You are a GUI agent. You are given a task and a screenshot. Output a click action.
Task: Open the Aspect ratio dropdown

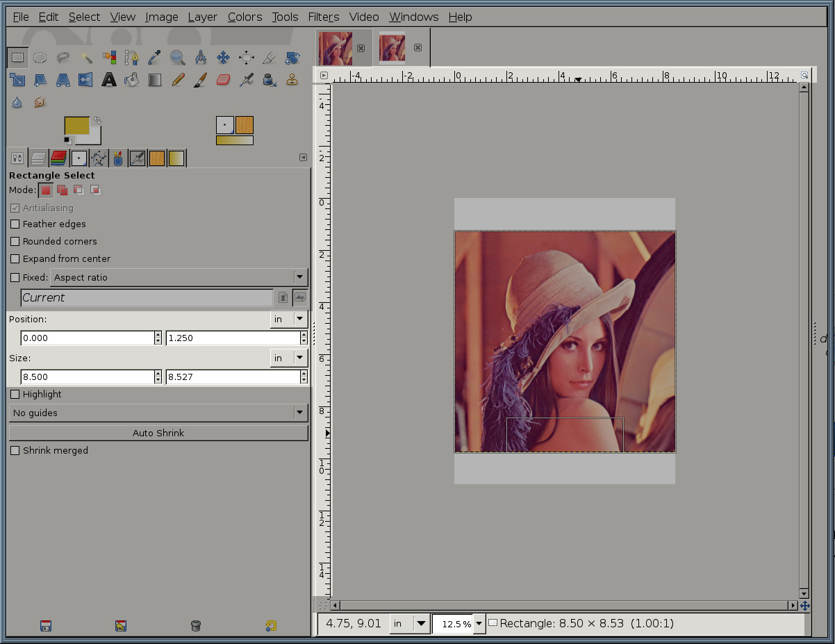pos(179,277)
